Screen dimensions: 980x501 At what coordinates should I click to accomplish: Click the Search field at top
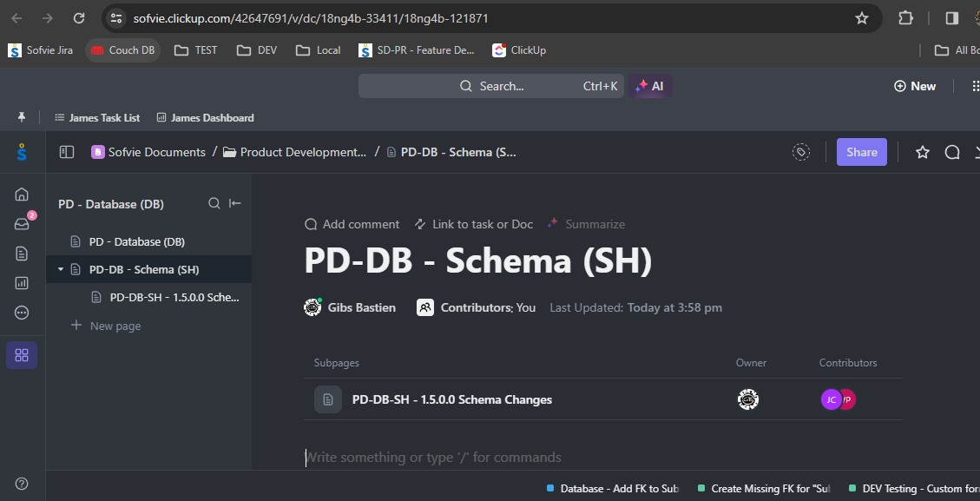coord(490,86)
